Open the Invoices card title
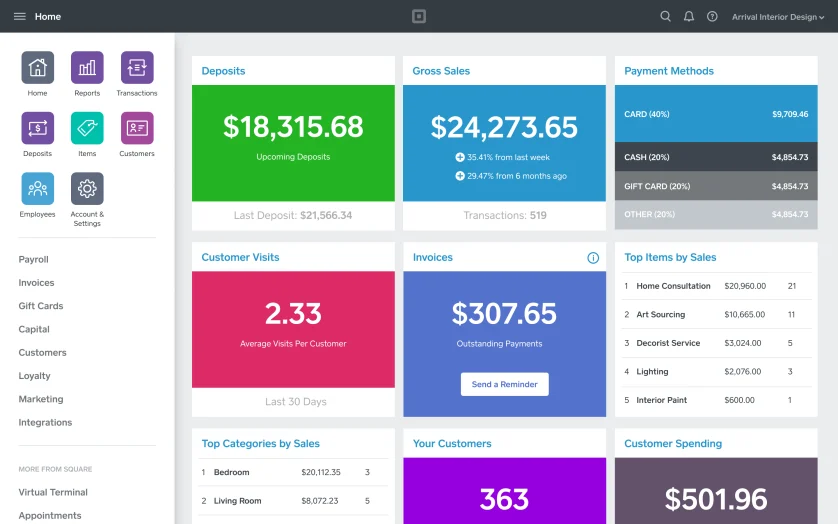The width and height of the screenshot is (838, 524). (x=432, y=257)
